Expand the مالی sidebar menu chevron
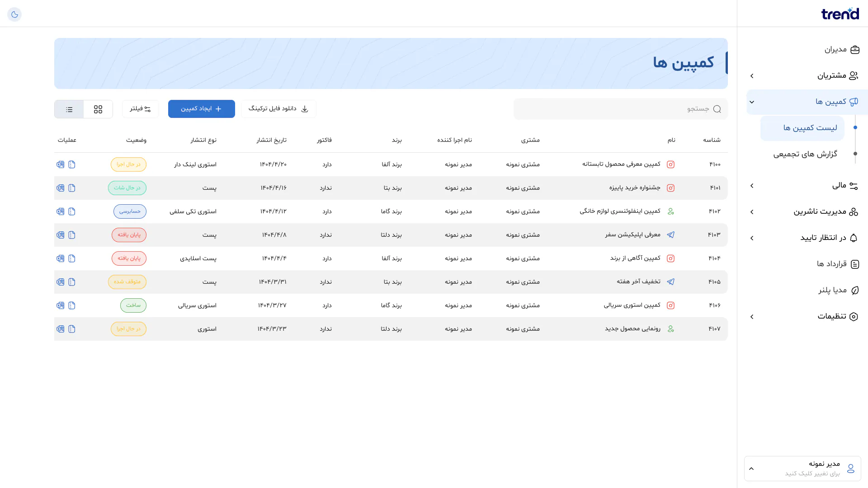This screenshot has width=868, height=488. coord(752,186)
